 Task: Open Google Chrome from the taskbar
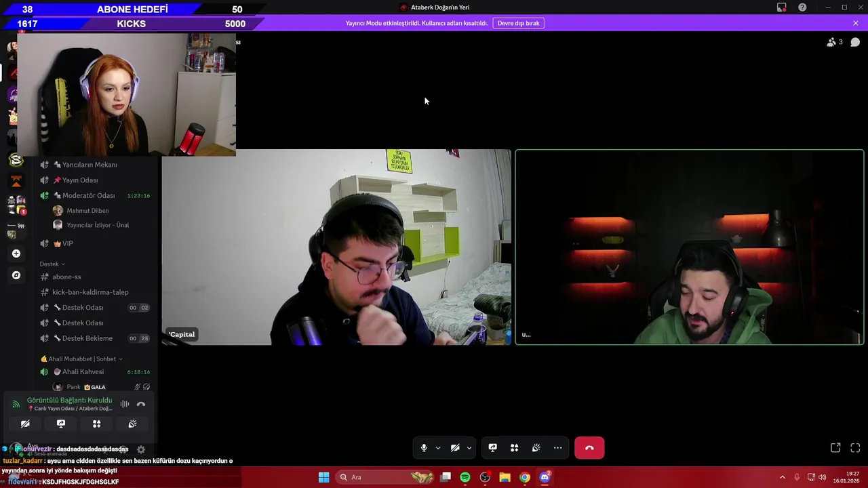click(525, 477)
